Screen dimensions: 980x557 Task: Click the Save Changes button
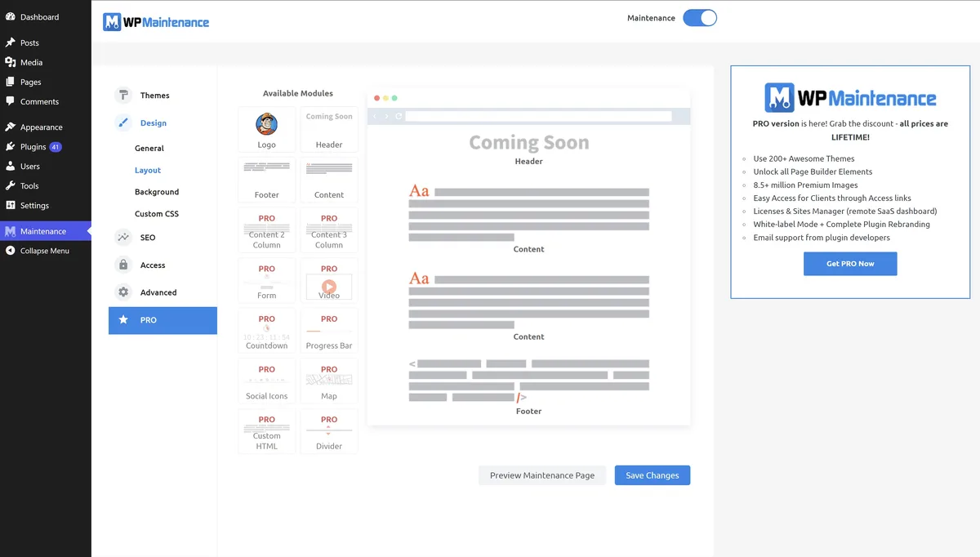(x=653, y=475)
